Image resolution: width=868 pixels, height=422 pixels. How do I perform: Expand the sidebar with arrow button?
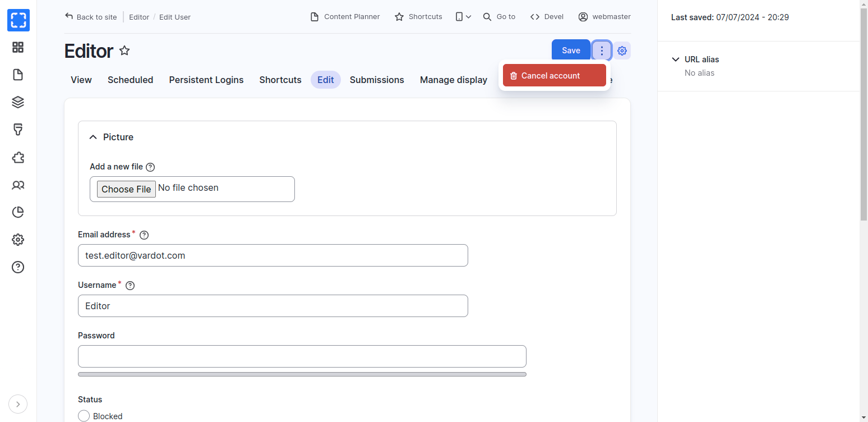coord(18,404)
